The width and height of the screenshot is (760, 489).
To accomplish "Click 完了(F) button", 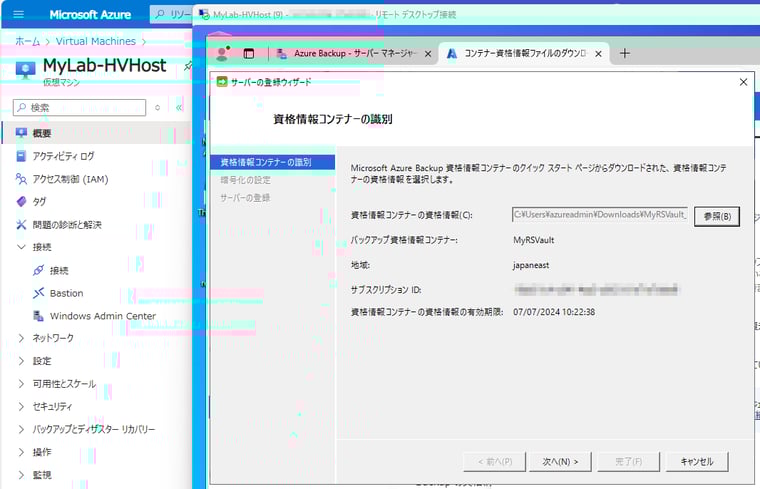I will 629,462.
